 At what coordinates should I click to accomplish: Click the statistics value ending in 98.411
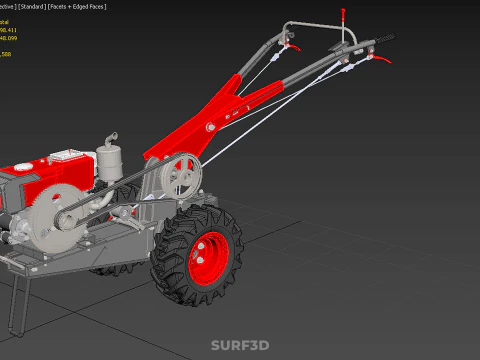tap(8, 30)
